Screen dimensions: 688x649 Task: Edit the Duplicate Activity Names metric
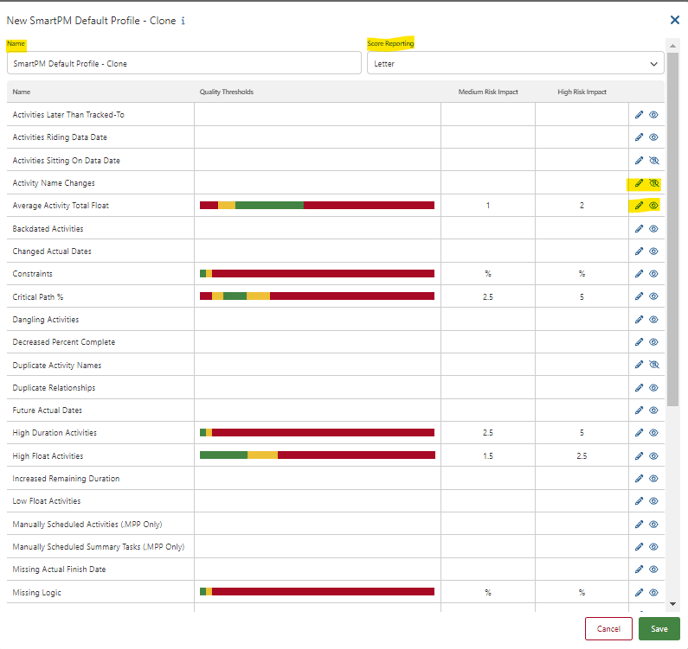coord(639,364)
